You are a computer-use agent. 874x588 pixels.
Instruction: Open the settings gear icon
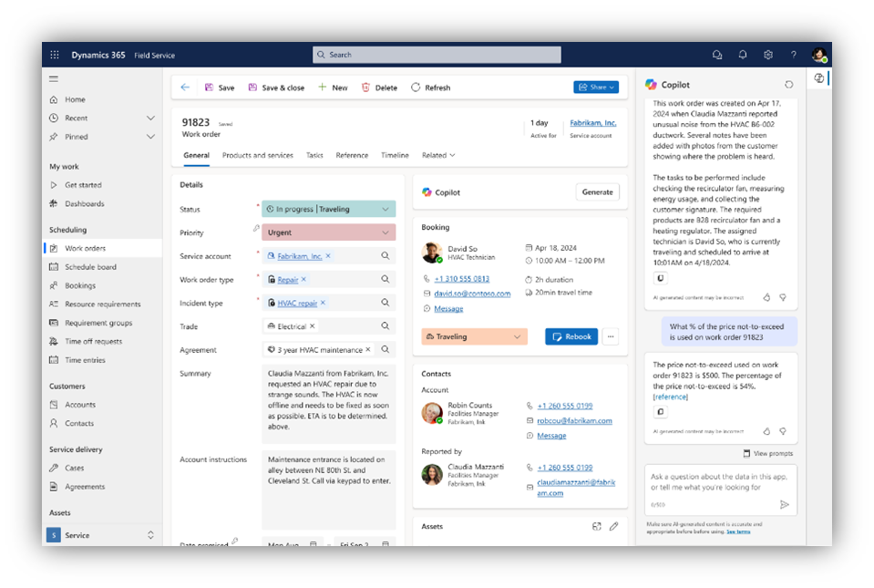click(x=768, y=55)
